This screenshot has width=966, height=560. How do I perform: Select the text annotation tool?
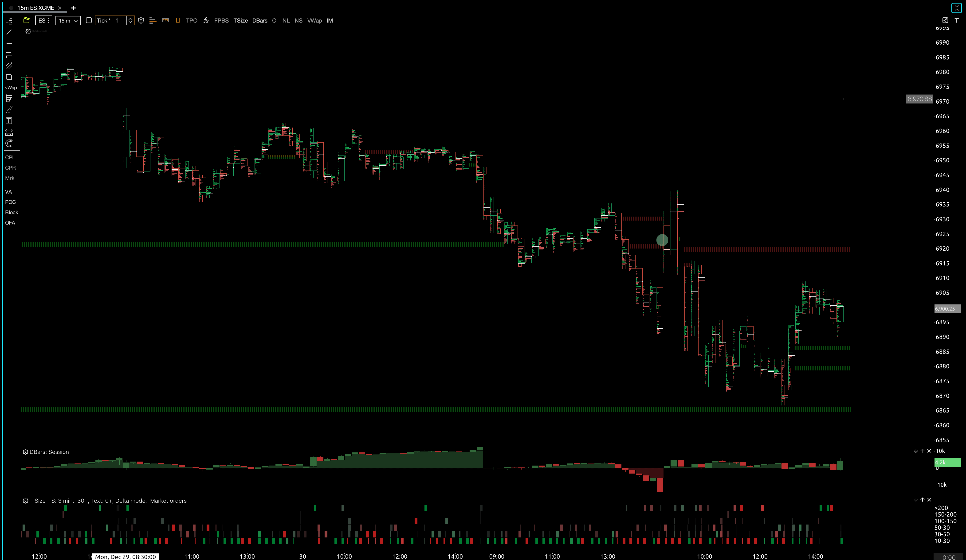coord(9,121)
